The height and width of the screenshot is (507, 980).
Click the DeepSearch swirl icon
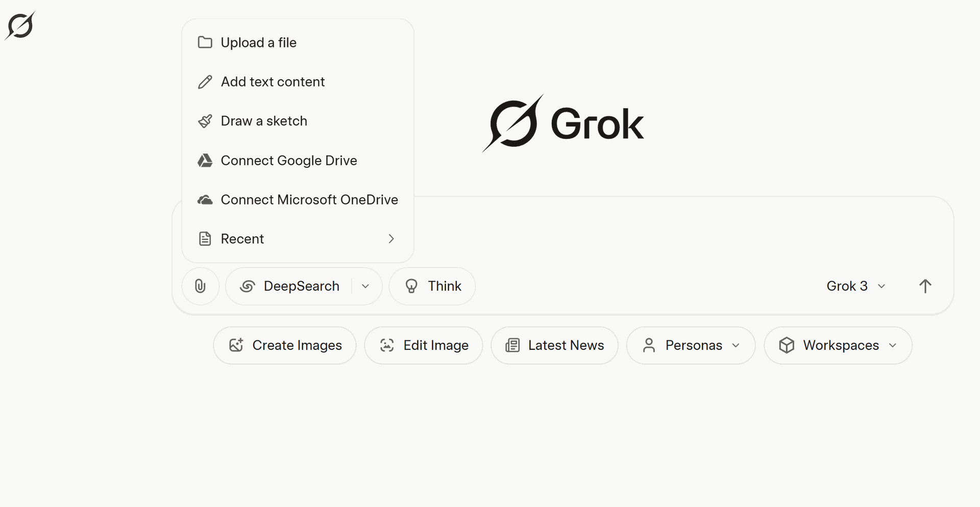point(248,286)
